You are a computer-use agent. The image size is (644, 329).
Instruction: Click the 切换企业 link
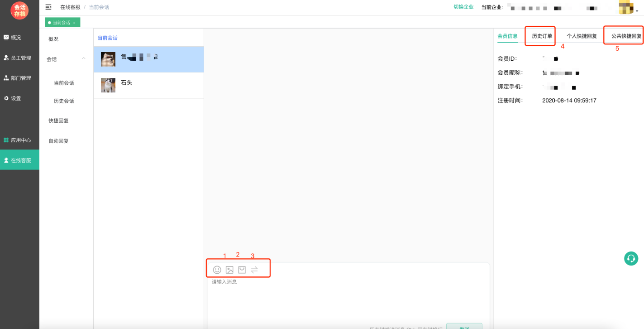[x=463, y=7]
